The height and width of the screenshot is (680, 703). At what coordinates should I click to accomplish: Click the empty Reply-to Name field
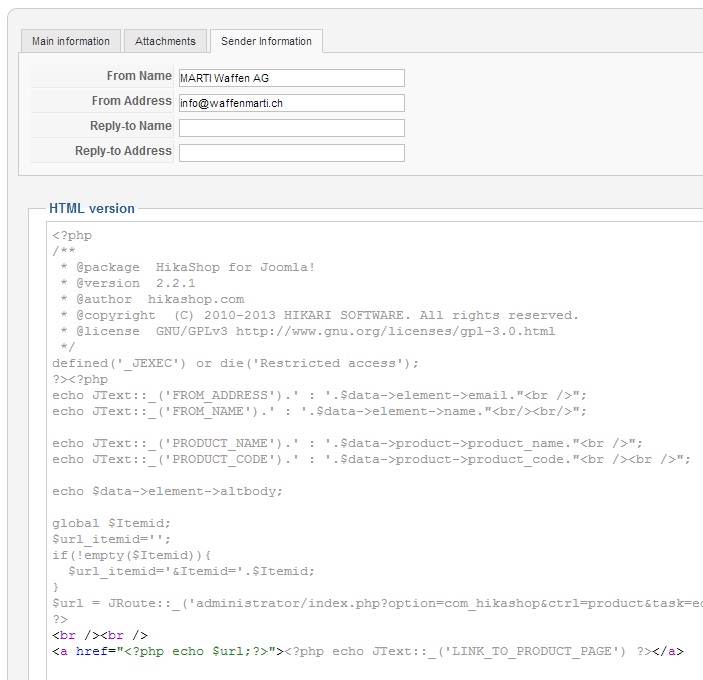point(291,128)
